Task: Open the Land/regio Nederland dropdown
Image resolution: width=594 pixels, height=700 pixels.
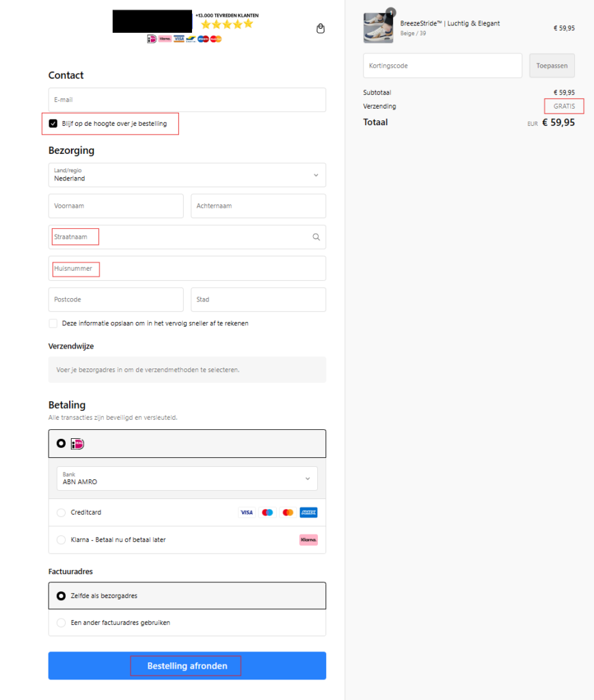Action: pyautogui.click(x=187, y=175)
